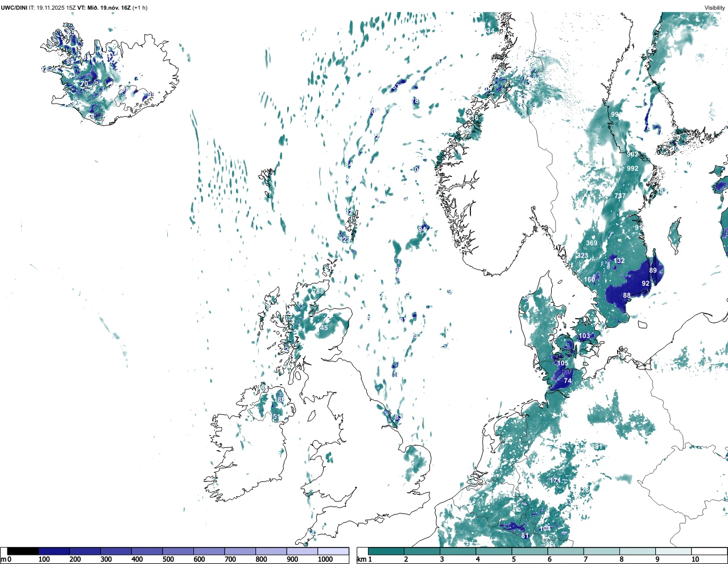Click the '92' value in the dark blue fog area
The image size is (728, 564).
click(646, 283)
